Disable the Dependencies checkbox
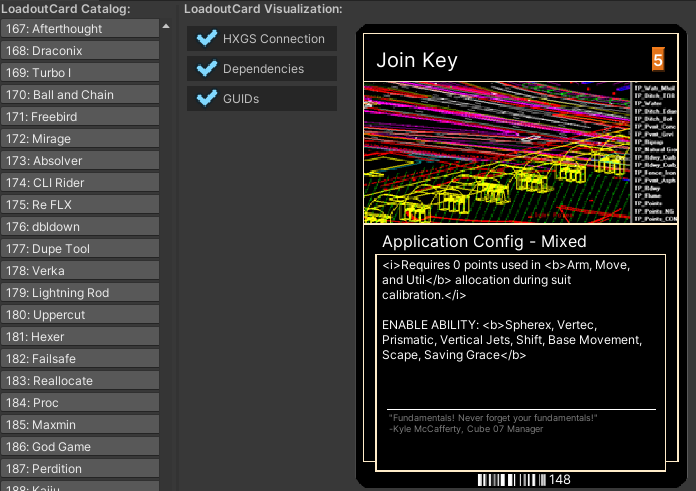Screen dimensions: 696x491 pos(208,69)
